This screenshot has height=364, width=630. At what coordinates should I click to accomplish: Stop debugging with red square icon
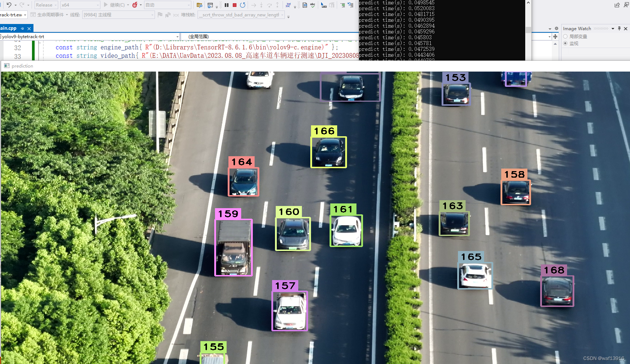[235, 5]
